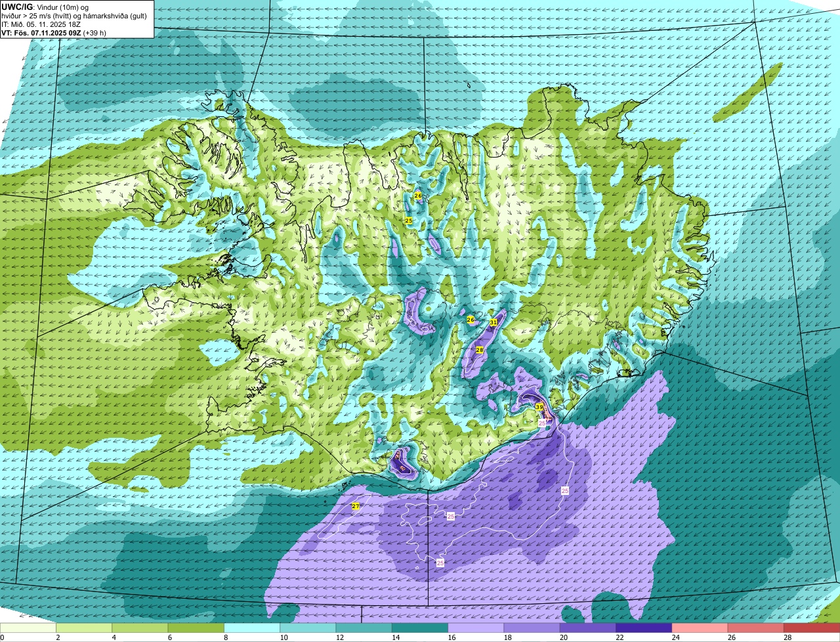Pick the medium green 4–6 m/s legend swatch
840x642 pixels.
[140, 628]
